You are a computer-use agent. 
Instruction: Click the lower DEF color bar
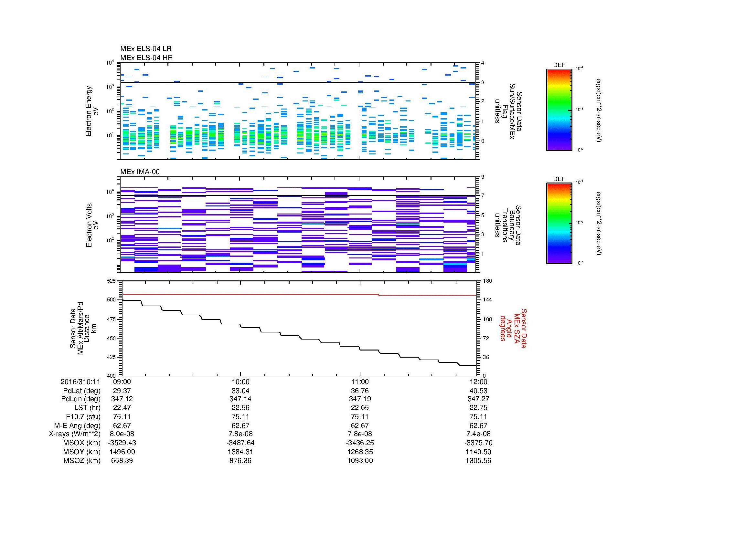point(559,224)
